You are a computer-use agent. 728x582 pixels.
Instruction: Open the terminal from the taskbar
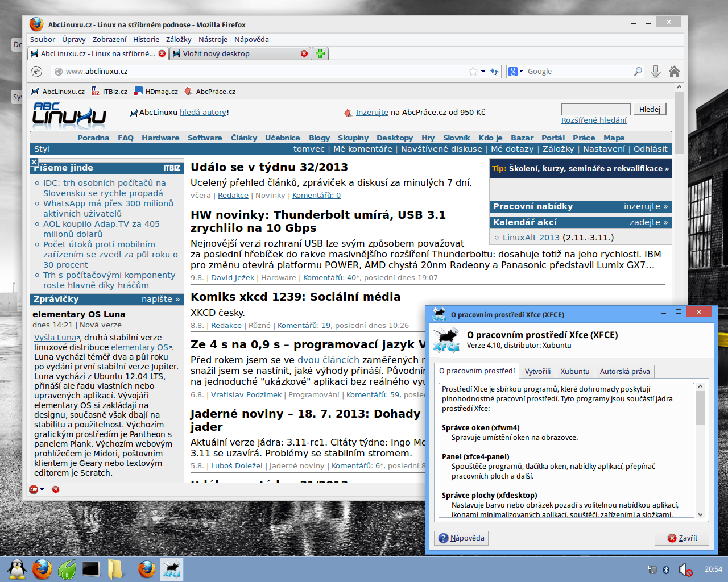(x=91, y=569)
